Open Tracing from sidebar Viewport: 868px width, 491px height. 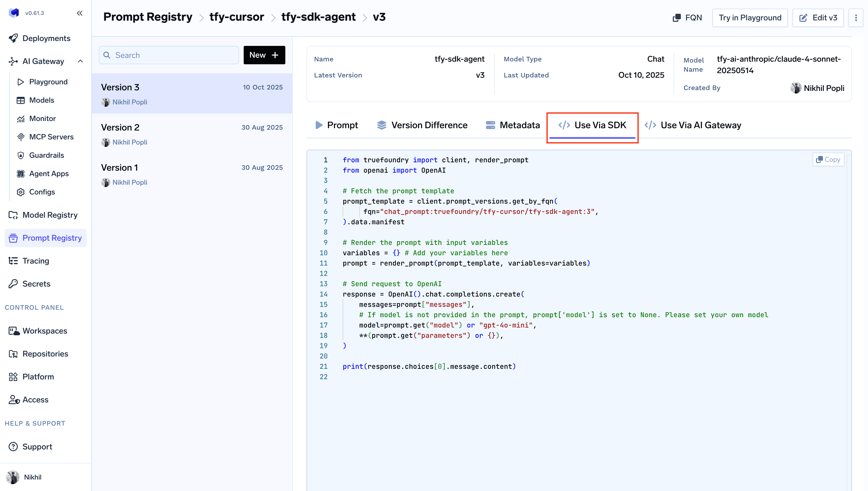35,261
